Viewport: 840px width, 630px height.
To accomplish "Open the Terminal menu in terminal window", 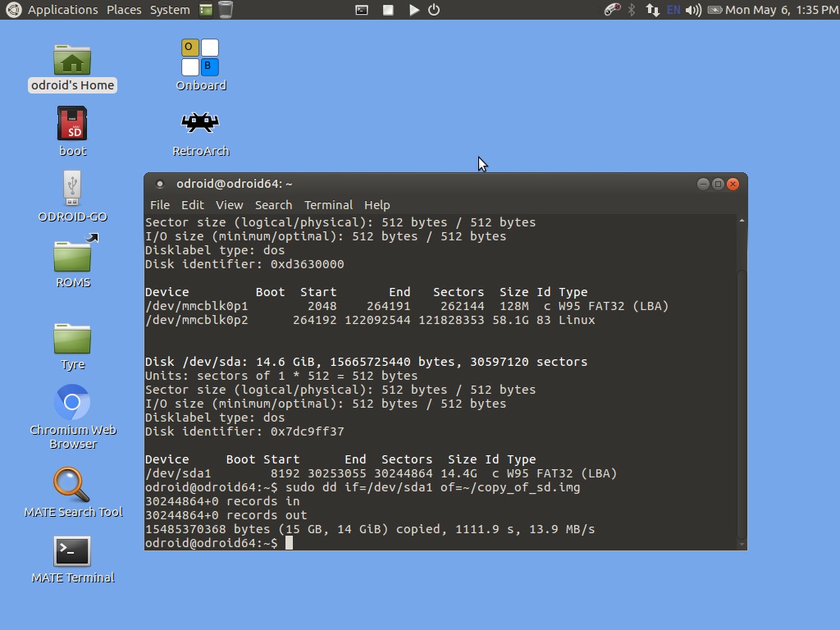I will pyautogui.click(x=328, y=205).
